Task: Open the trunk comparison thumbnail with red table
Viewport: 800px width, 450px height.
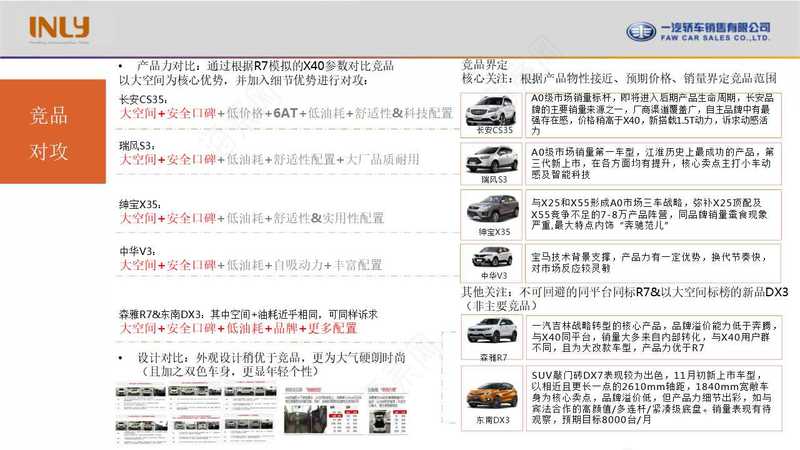Action: 388,411
